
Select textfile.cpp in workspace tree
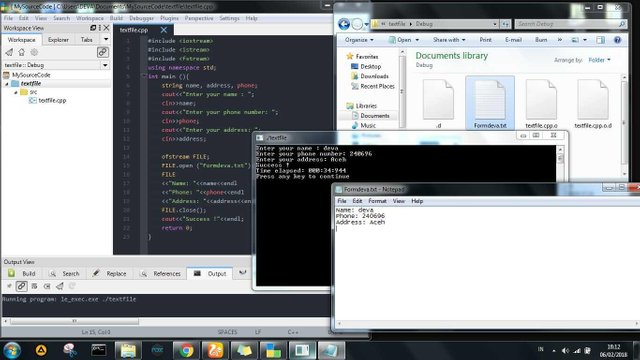(x=47, y=100)
